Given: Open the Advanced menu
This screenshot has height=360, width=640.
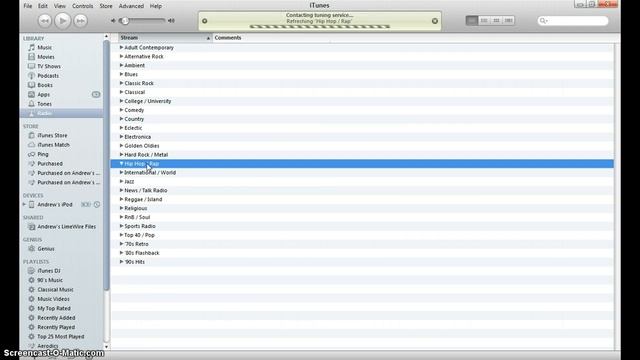Looking at the screenshot, I should [x=131, y=6].
